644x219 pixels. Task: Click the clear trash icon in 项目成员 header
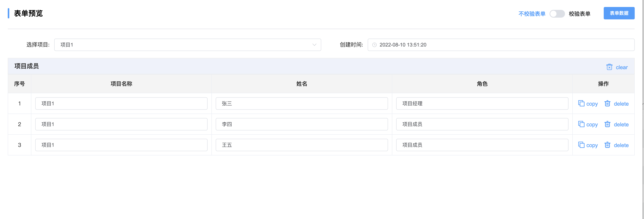609,67
